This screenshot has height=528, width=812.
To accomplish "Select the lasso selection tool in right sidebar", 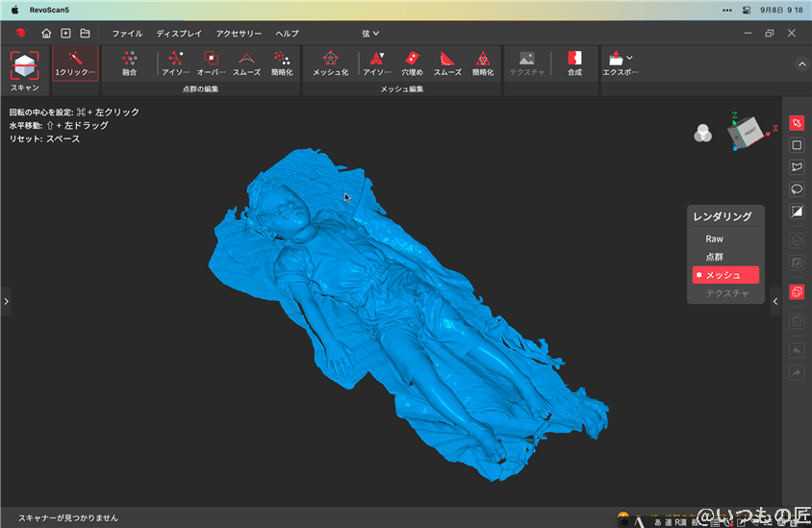I will click(797, 189).
